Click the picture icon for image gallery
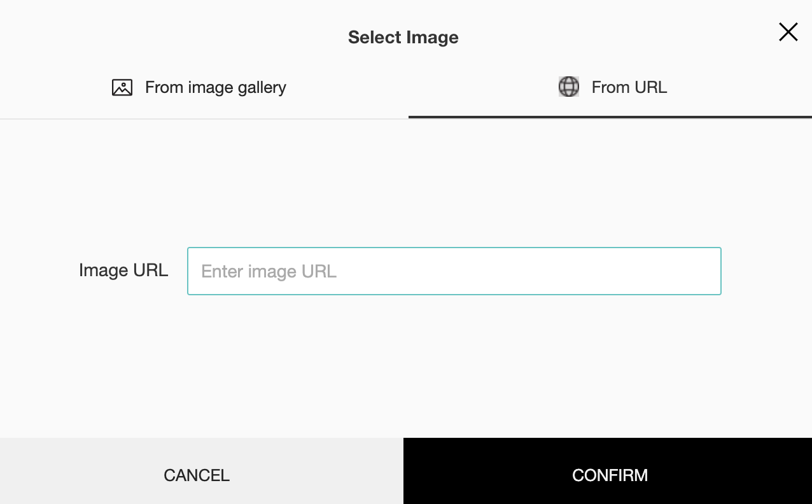Viewport: 812px width, 504px height. tap(122, 87)
